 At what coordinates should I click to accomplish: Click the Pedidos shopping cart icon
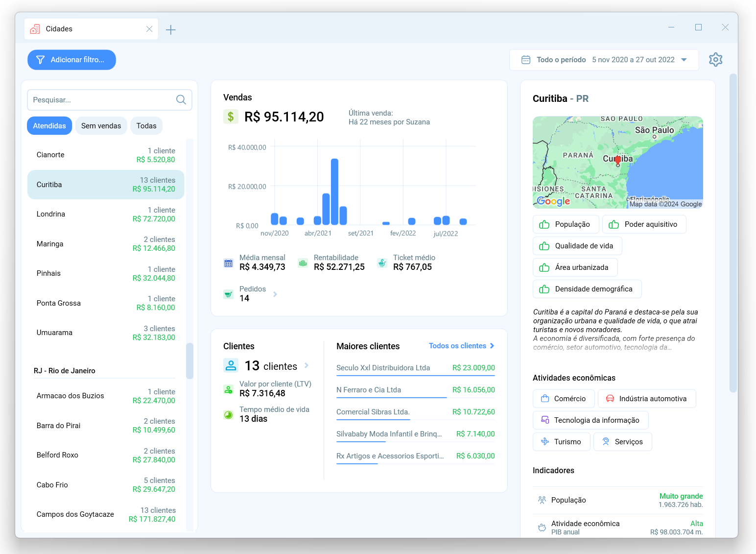click(x=228, y=294)
